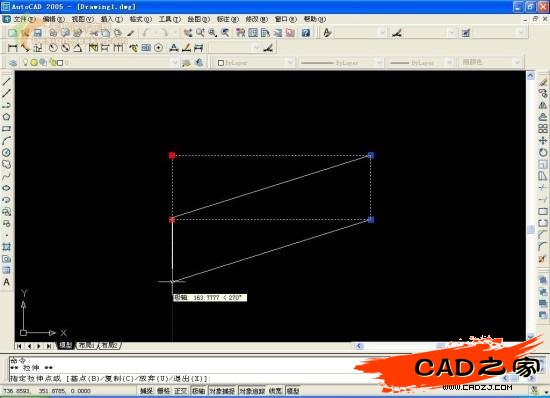550x398 pixels.
Task: Expand the ByLayer color dropdown
Action: 255,63
